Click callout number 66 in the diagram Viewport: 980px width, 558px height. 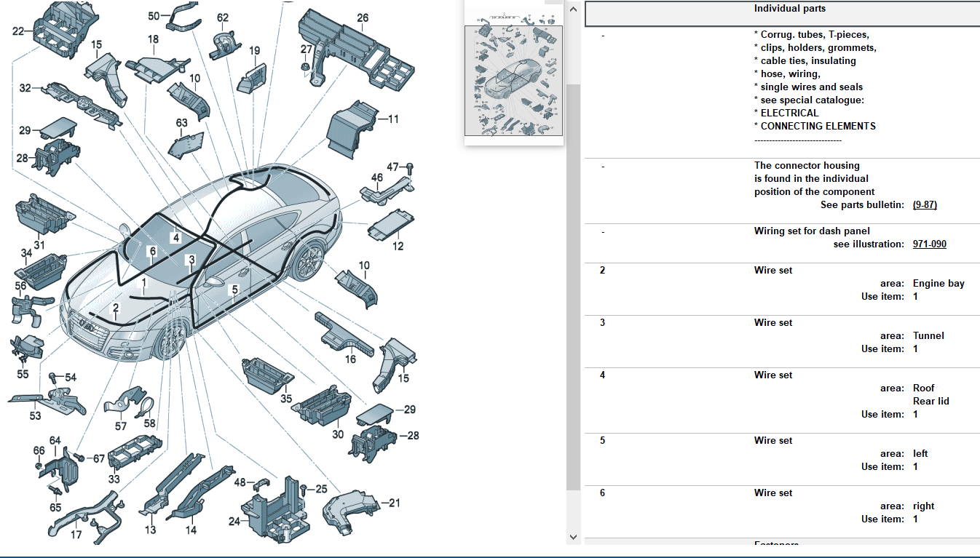tap(39, 450)
